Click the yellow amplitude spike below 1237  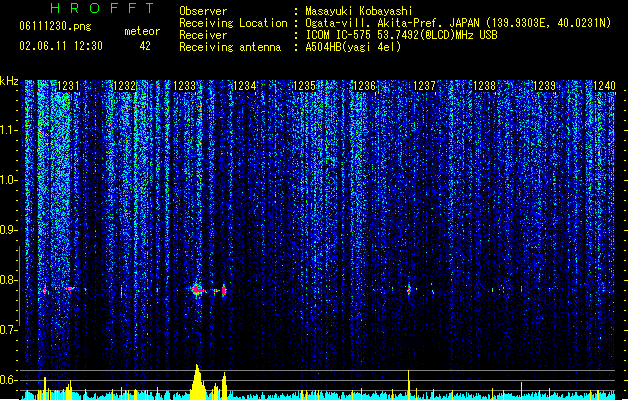click(x=408, y=384)
